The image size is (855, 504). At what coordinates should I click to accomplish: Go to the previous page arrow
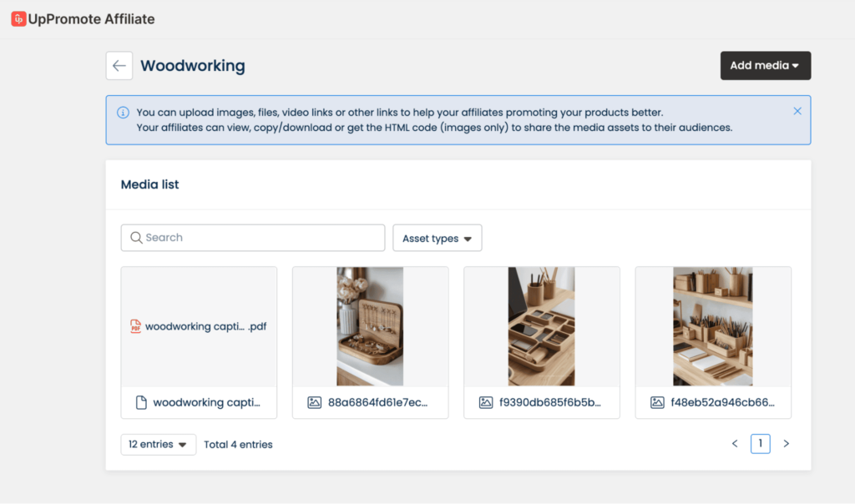click(735, 444)
